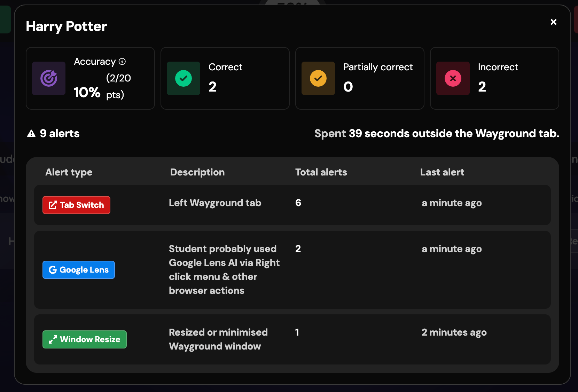This screenshot has width=578, height=392.
Task: Click the Last alert column header
Action: pos(442,172)
